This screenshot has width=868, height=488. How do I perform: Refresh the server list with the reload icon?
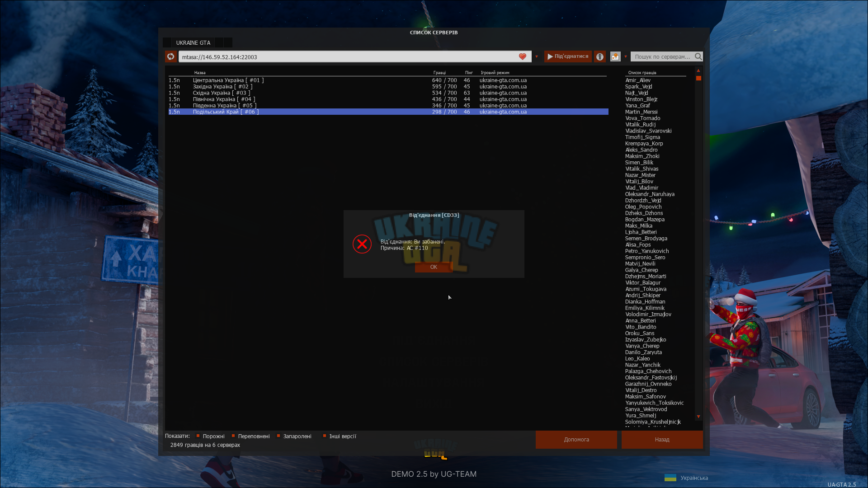pos(170,56)
